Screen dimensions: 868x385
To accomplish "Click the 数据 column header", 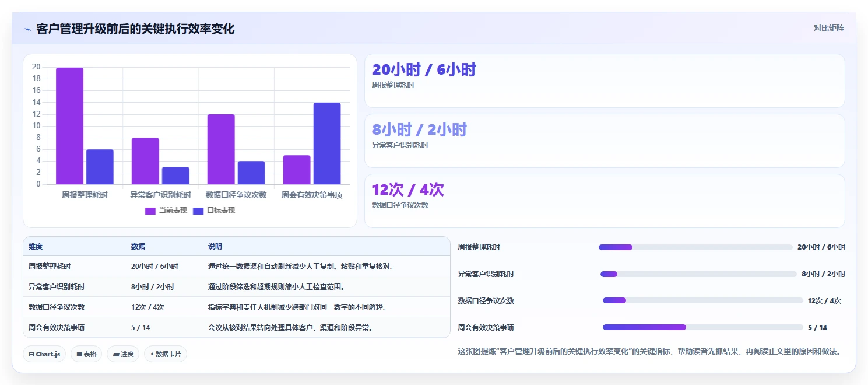I will [x=138, y=247].
